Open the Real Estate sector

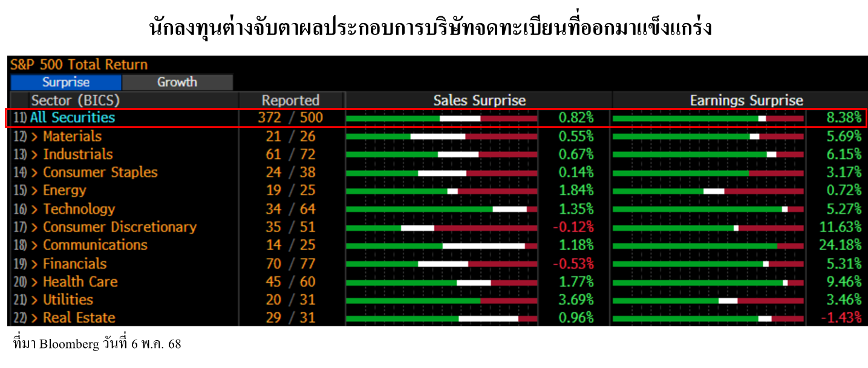tap(79, 318)
